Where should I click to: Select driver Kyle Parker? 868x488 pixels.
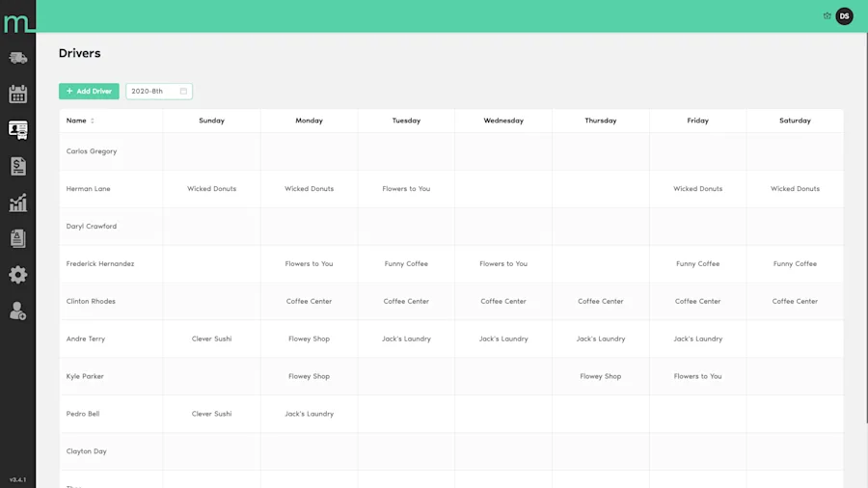coord(85,376)
